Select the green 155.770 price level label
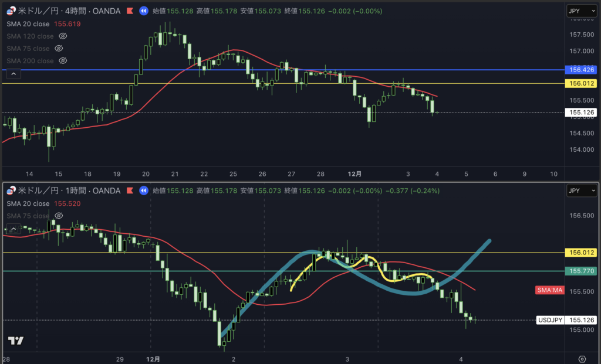Image resolution: width=601 pixels, height=364 pixels. (582, 271)
